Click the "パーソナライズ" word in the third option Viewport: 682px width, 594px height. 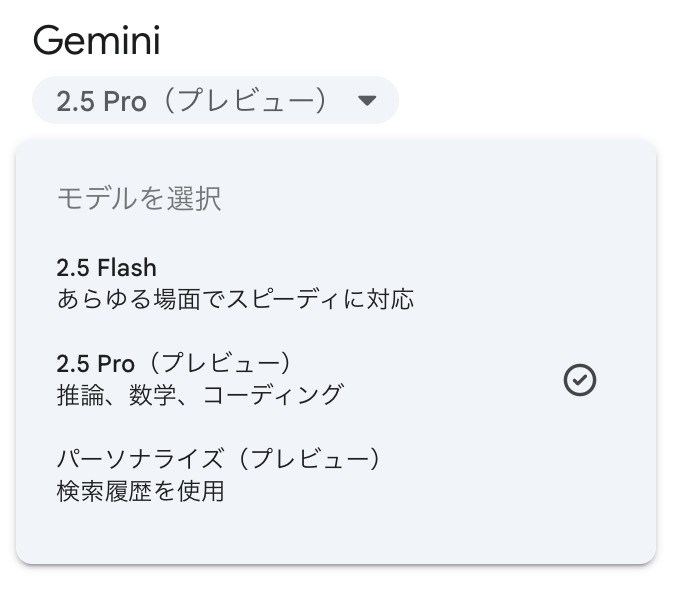tap(140, 459)
